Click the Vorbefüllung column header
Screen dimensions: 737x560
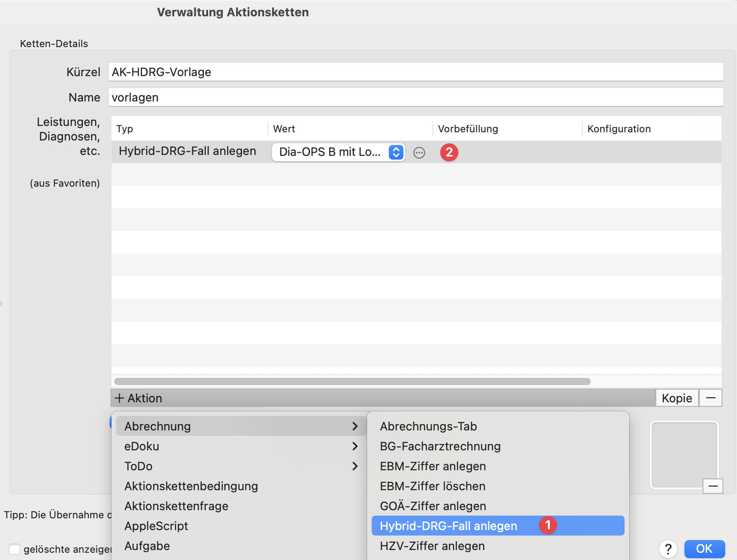508,129
